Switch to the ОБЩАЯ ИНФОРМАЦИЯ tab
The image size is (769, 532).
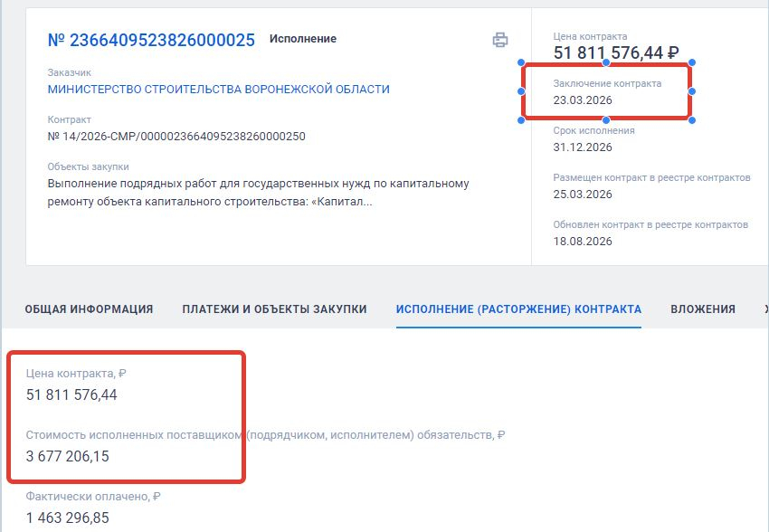click(90, 309)
